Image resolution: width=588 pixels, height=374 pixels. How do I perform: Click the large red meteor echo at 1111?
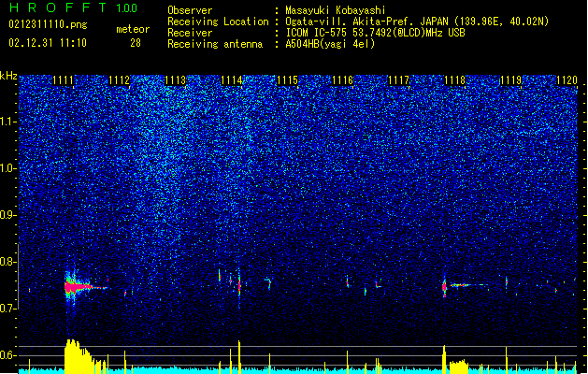click(x=77, y=287)
